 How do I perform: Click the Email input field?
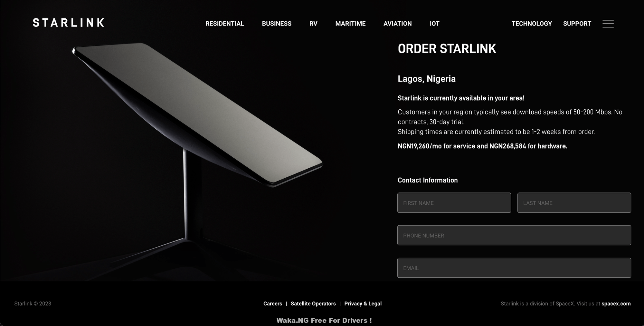point(514,268)
